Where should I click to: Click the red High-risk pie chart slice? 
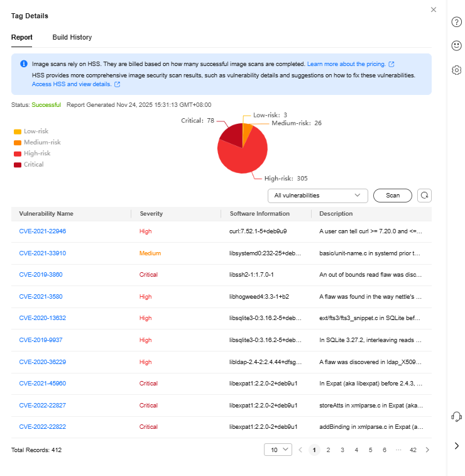(242, 160)
